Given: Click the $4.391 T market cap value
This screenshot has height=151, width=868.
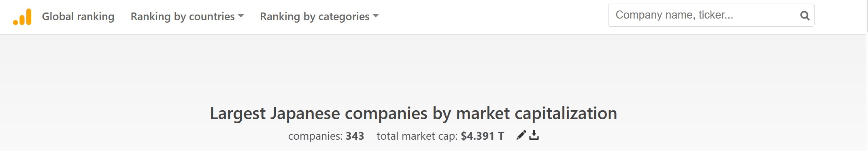Looking at the screenshot, I should point(482,136).
